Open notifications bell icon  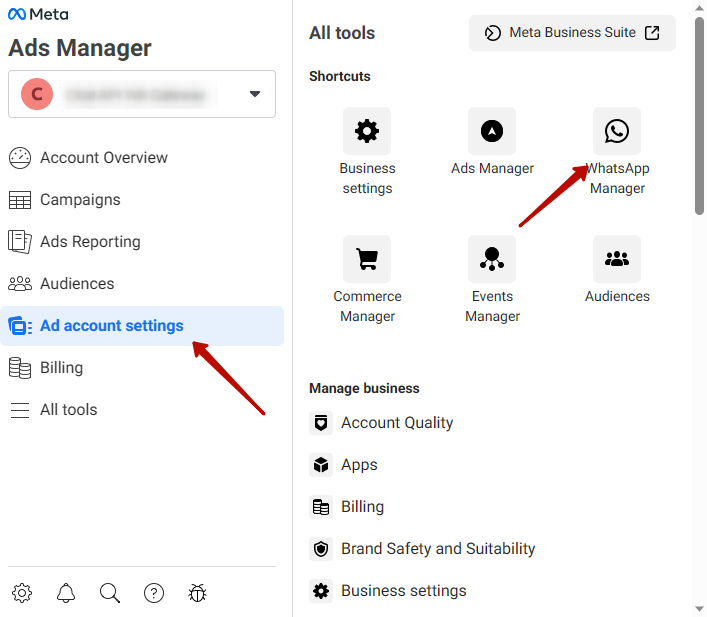[66, 593]
